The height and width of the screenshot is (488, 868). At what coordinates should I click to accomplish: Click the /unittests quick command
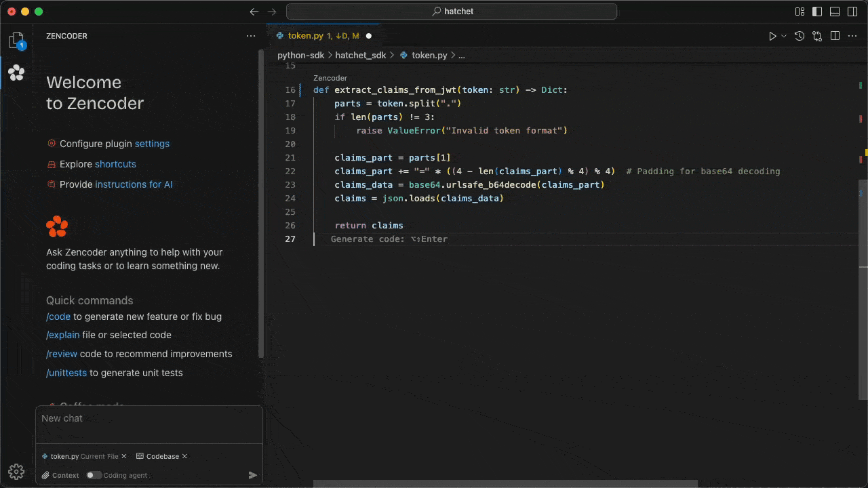point(66,373)
